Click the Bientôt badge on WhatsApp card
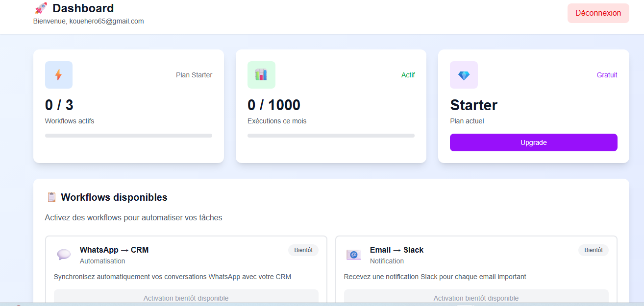 303,250
